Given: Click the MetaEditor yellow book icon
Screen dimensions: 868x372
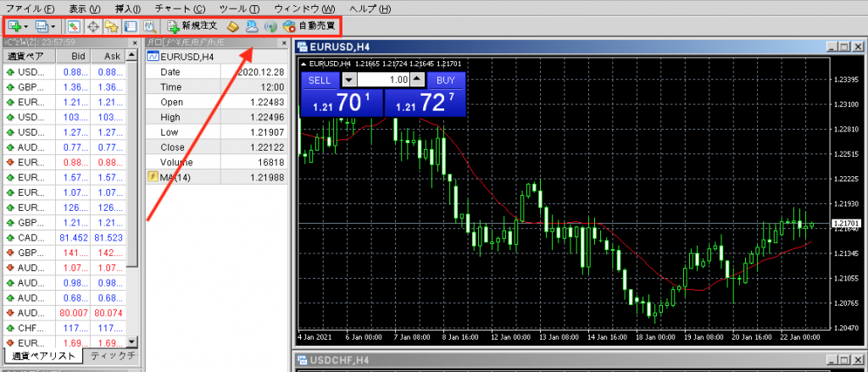Looking at the screenshot, I should (233, 26).
